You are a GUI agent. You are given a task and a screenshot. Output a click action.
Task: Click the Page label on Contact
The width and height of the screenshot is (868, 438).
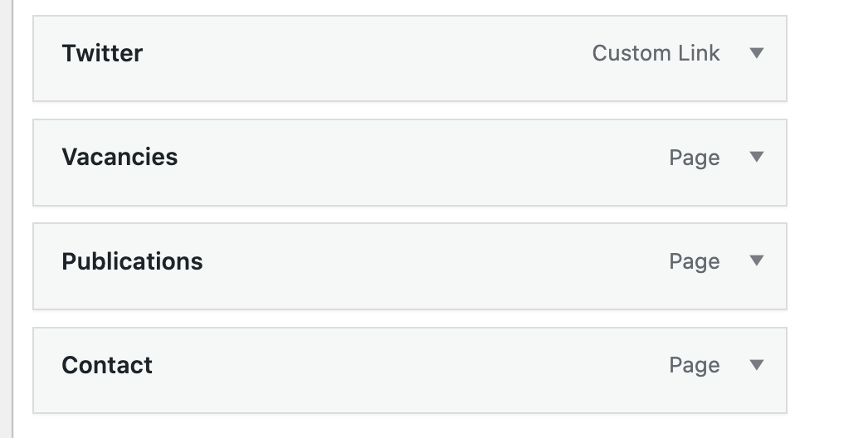pyautogui.click(x=694, y=365)
